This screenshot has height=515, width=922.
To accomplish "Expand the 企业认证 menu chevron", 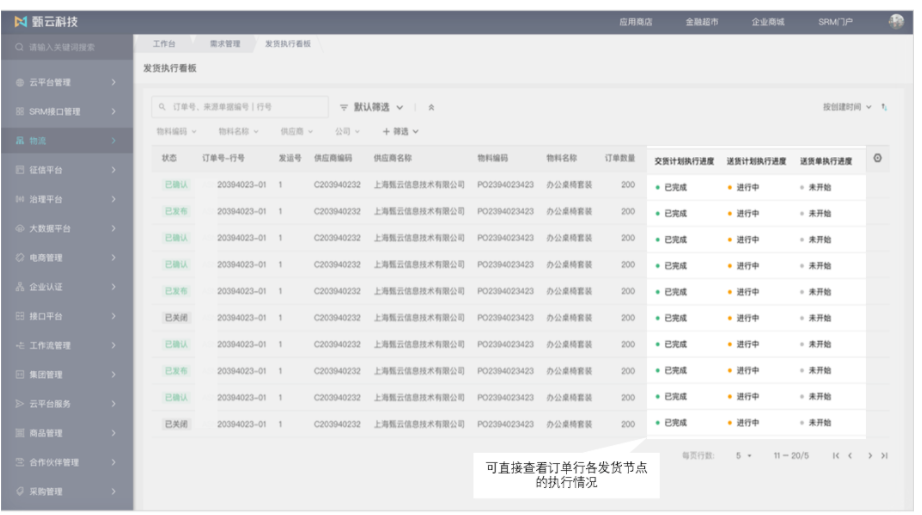I will [113, 287].
